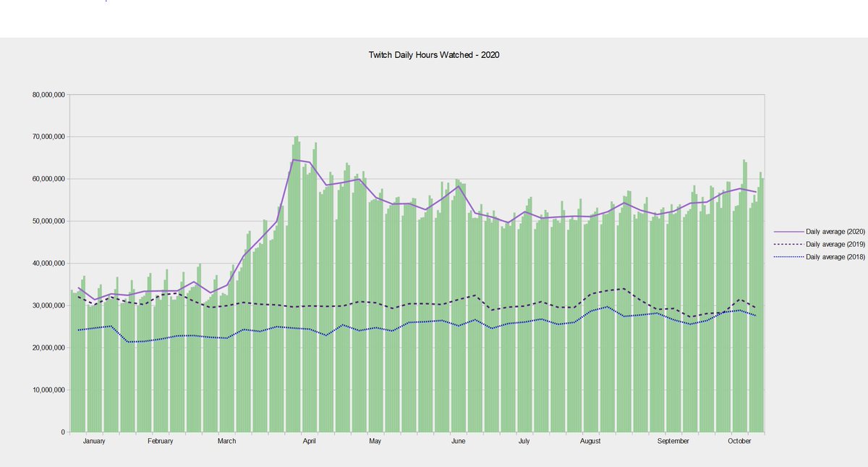Click the 20,000,000 y-axis label
Image resolution: width=868 pixels, height=467 pixels.
coord(48,348)
